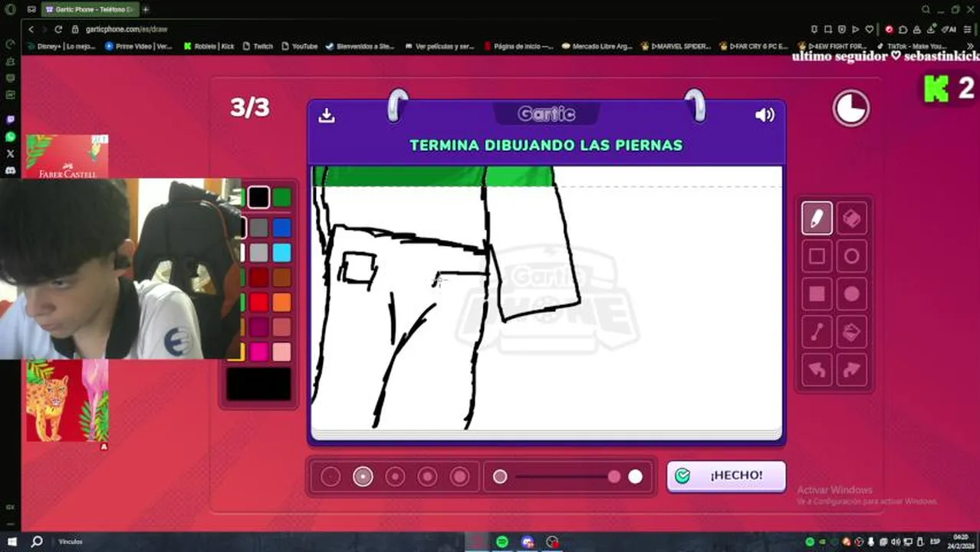Viewport: 980px width, 552px height.
Task: Pick the black color swatch
Action: tap(258, 198)
